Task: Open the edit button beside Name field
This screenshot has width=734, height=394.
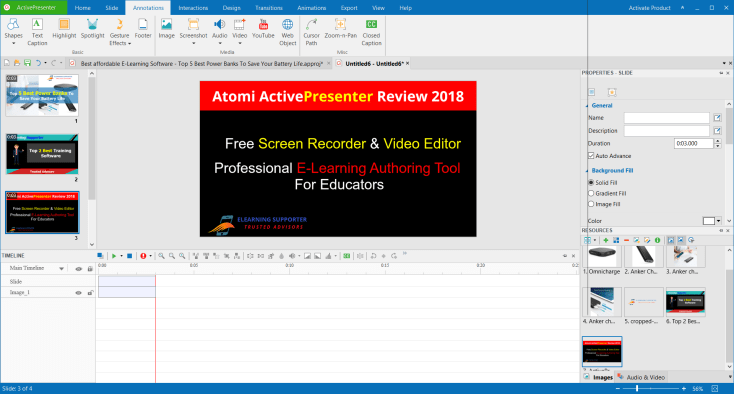Action: (717, 117)
